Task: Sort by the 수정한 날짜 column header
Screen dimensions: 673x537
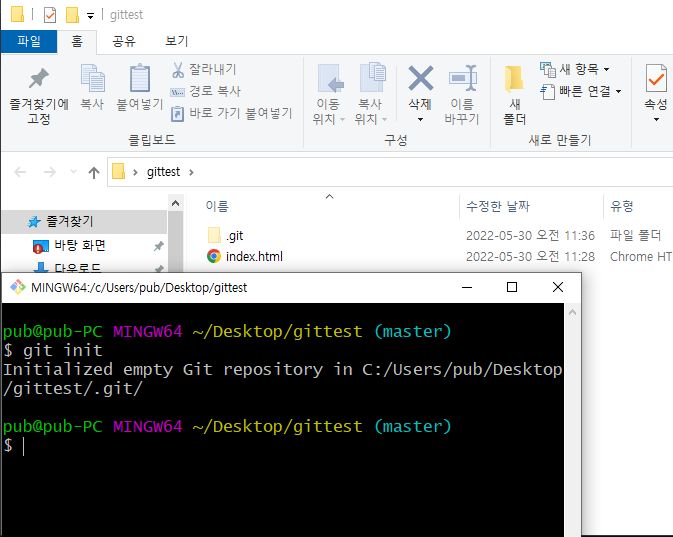Action: pyautogui.click(x=498, y=206)
